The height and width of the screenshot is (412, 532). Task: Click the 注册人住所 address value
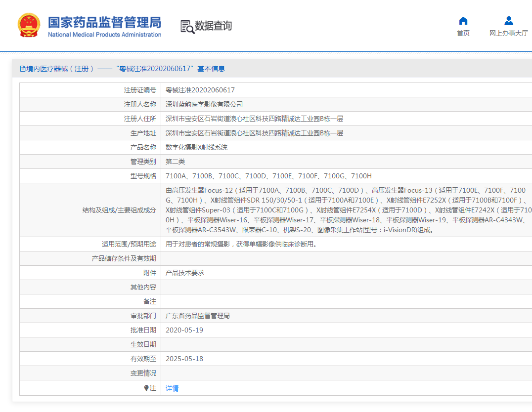[255, 119]
